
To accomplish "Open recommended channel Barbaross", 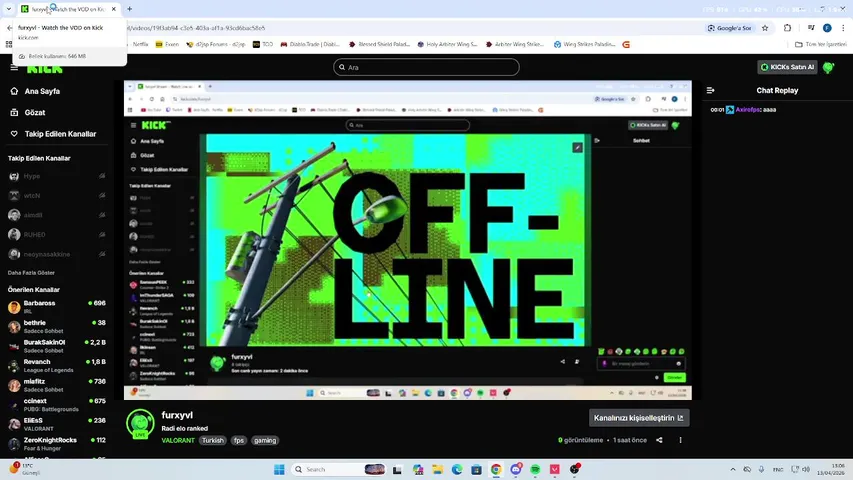I will coord(57,307).
